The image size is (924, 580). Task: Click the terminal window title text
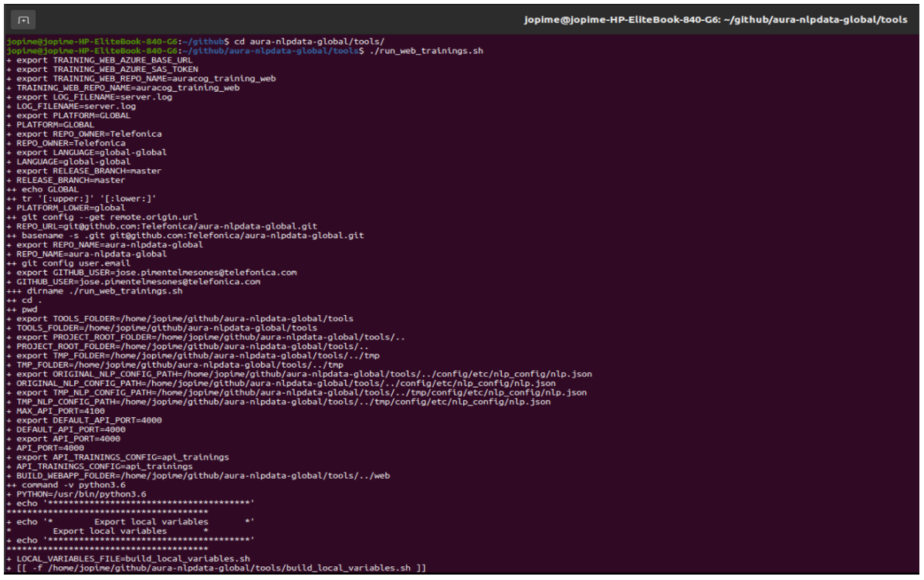pos(716,19)
